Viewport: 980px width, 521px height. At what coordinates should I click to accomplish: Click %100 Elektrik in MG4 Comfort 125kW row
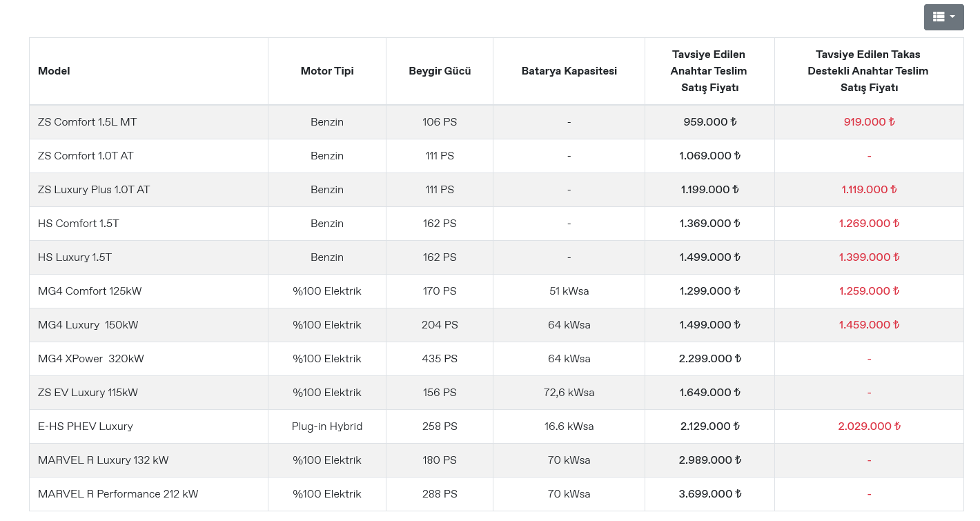pyautogui.click(x=327, y=291)
